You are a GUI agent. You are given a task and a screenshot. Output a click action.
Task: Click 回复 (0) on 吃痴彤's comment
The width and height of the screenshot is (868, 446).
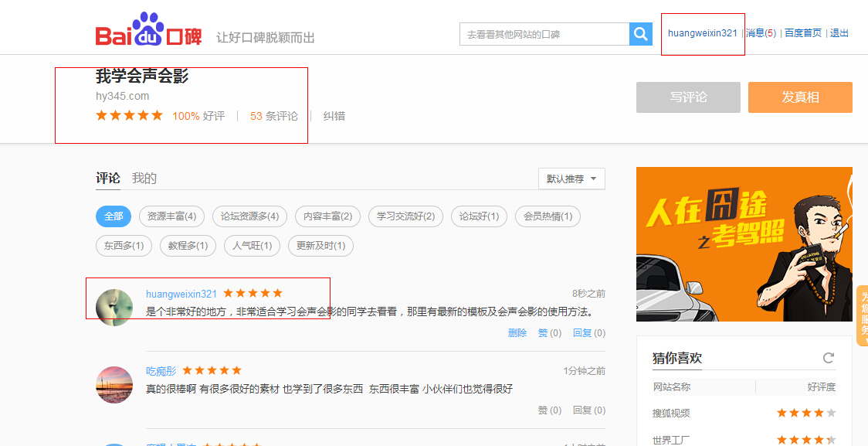tap(589, 410)
